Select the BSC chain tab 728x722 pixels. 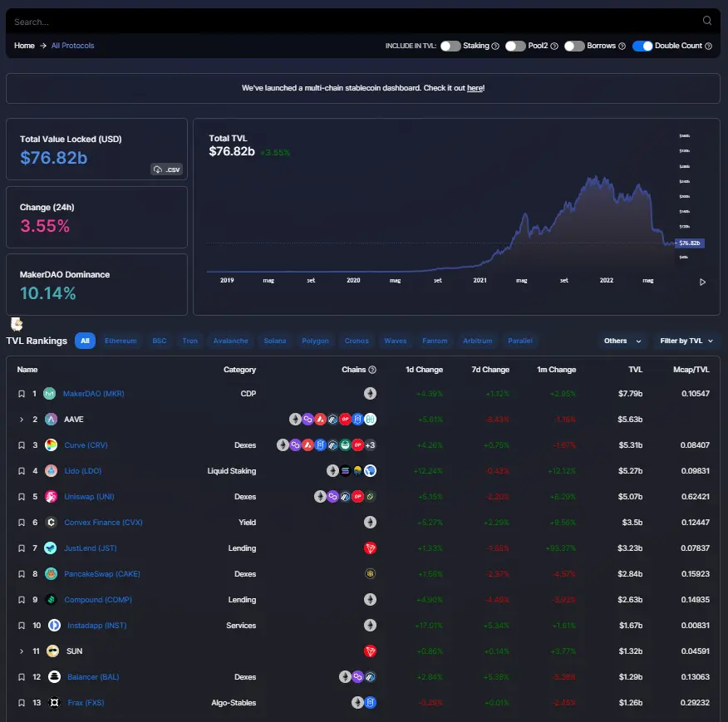[x=160, y=341]
